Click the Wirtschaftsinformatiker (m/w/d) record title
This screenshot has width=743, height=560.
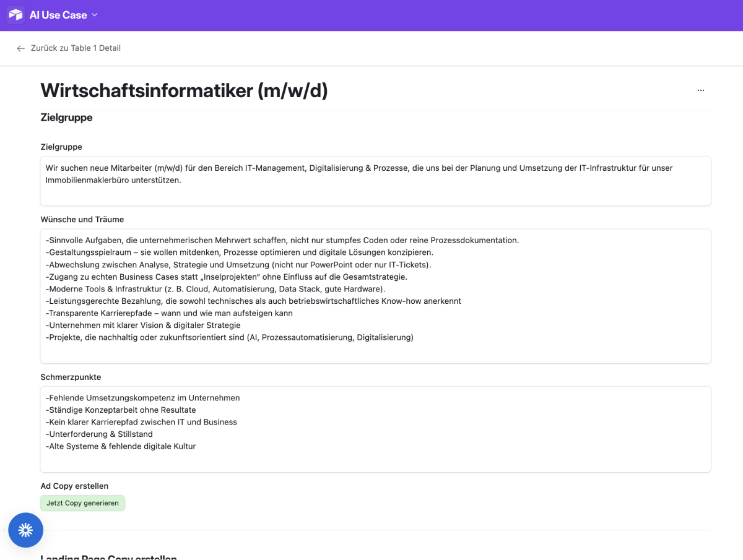tap(184, 90)
